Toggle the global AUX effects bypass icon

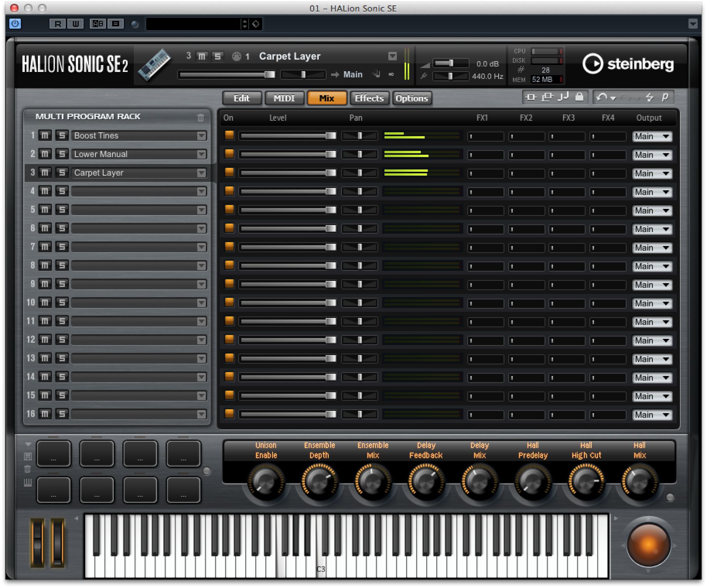(x=547, y=97)
